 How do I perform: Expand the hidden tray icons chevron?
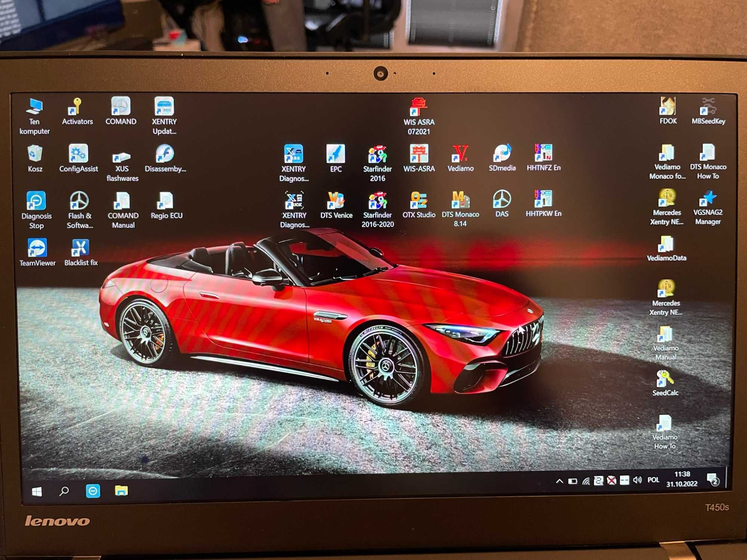tap(559, 481)
